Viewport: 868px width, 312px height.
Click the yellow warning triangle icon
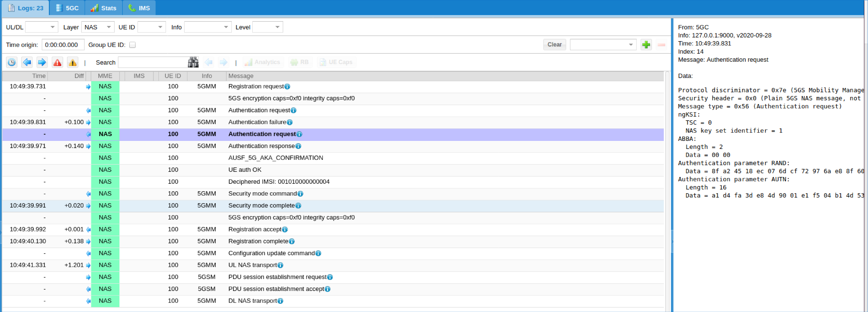[x=72, y=62]
